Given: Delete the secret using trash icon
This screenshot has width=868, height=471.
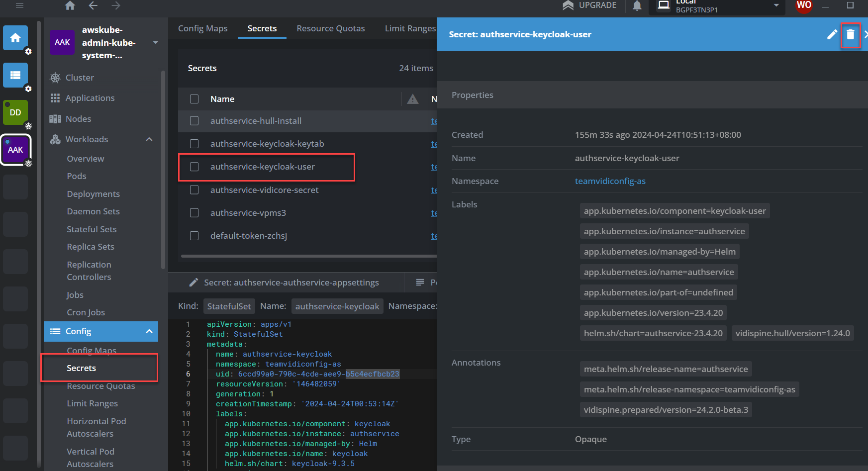Looking at the screenshot, I should tap(850, 34).
